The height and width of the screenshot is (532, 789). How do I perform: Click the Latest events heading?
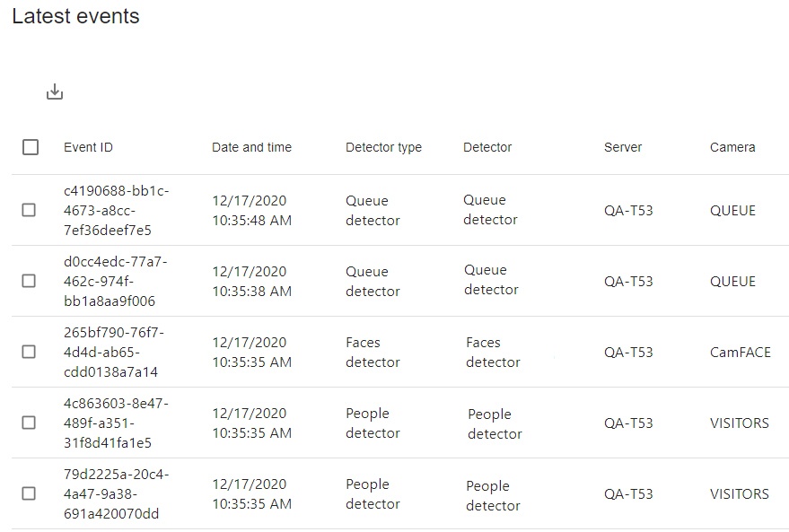point(75,16)
